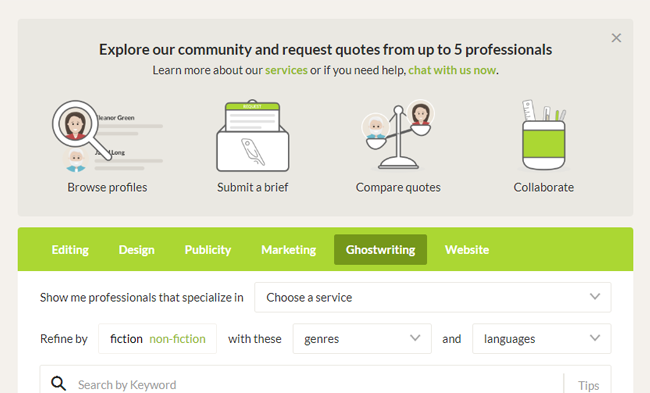Expand the languages dropdown
Image resolution: width=650 pixels, height=393 pixels.
[541, 339]
